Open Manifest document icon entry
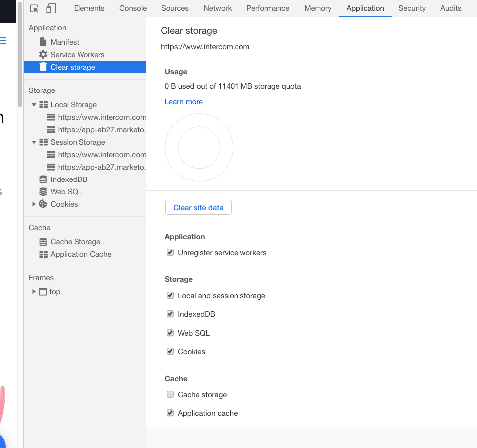 click(x=43, y=42)
